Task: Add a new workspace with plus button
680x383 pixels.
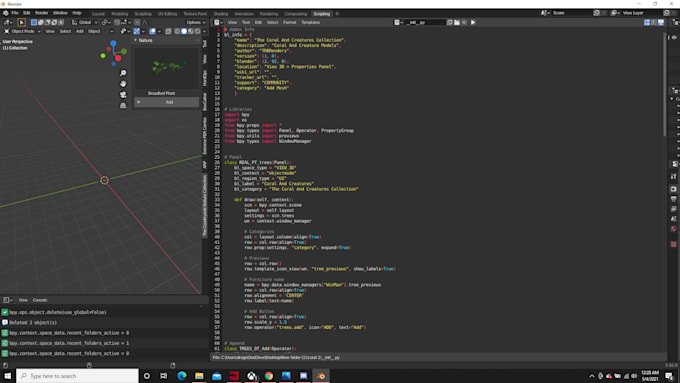Action: (337, 14)
